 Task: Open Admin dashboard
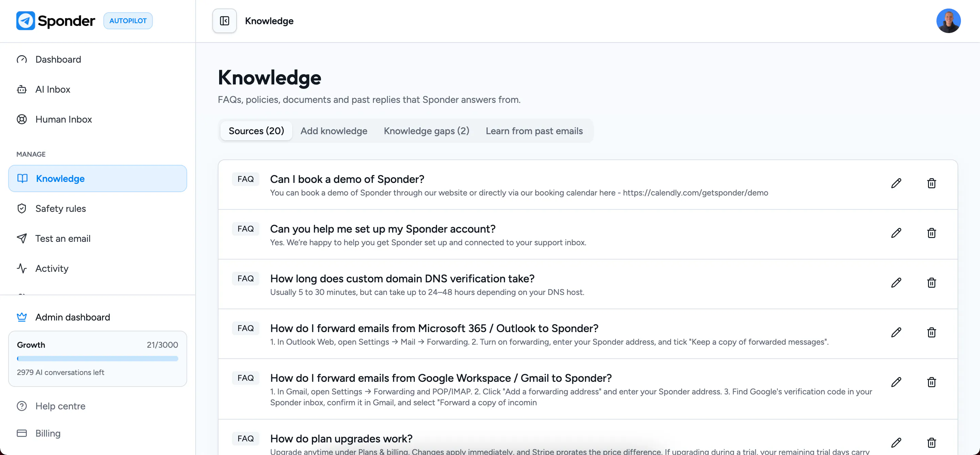pyautogui.click(x=97, y=317)
